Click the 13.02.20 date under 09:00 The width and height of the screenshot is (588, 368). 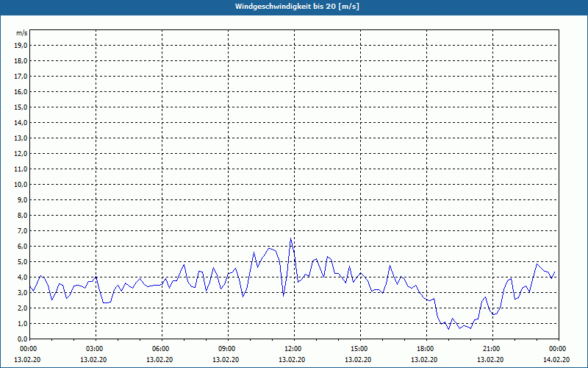pos(226,359)
